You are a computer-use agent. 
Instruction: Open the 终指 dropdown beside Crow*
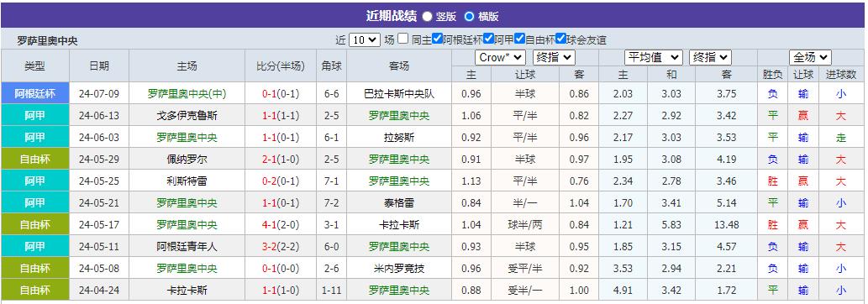click(x=554, y=58)
